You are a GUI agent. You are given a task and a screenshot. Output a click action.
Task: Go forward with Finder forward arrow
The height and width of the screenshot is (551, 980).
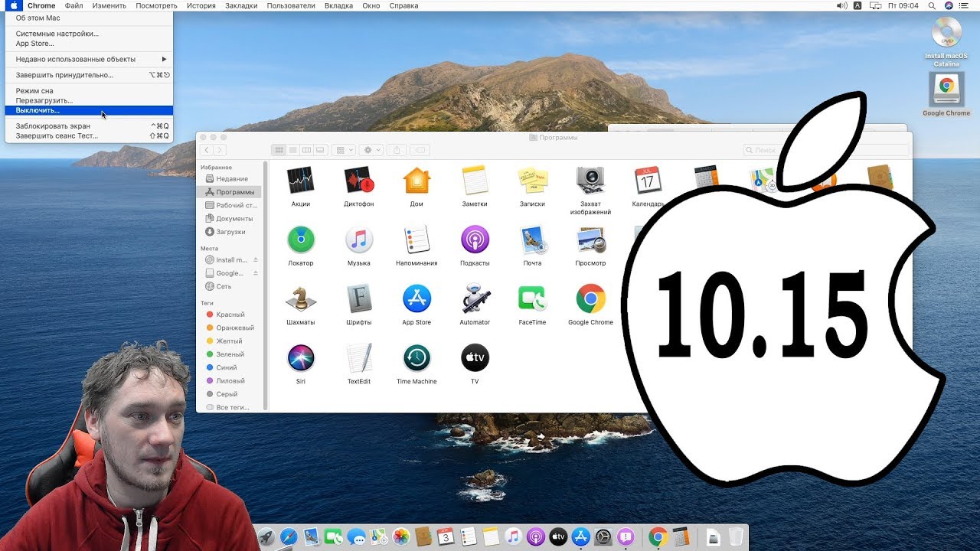click(220, 150)
